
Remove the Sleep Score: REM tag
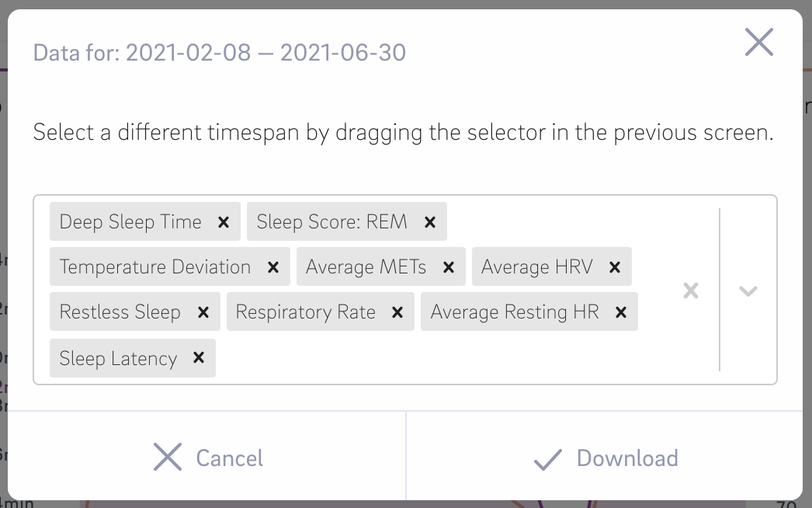(430, 222)
